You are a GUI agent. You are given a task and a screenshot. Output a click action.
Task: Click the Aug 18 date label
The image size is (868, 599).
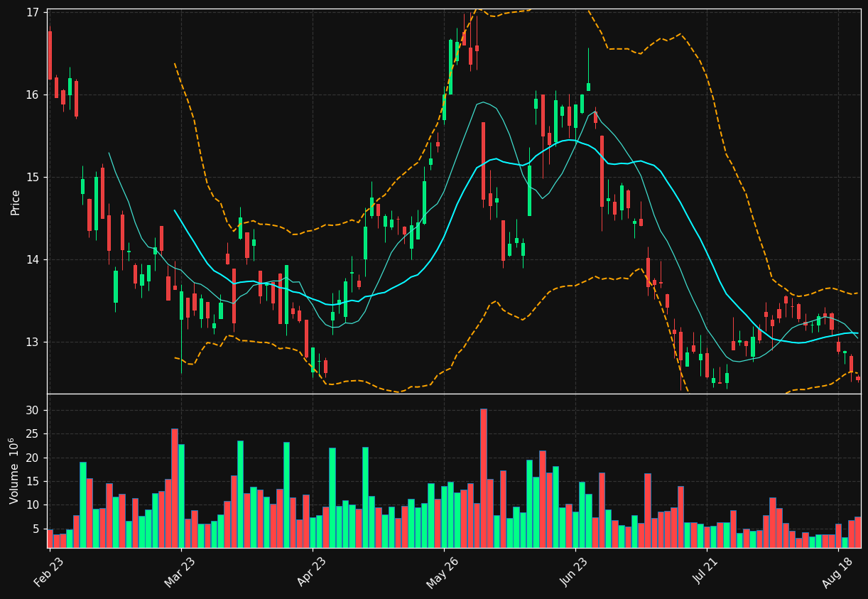837,573
